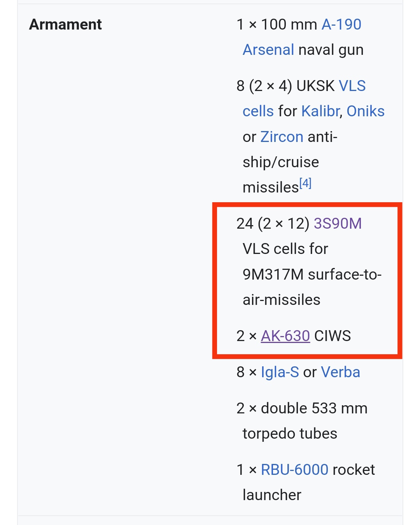Click the UKSK text
Image resolution: width=420 pixels, height=525 pixels.
(315, 86)
